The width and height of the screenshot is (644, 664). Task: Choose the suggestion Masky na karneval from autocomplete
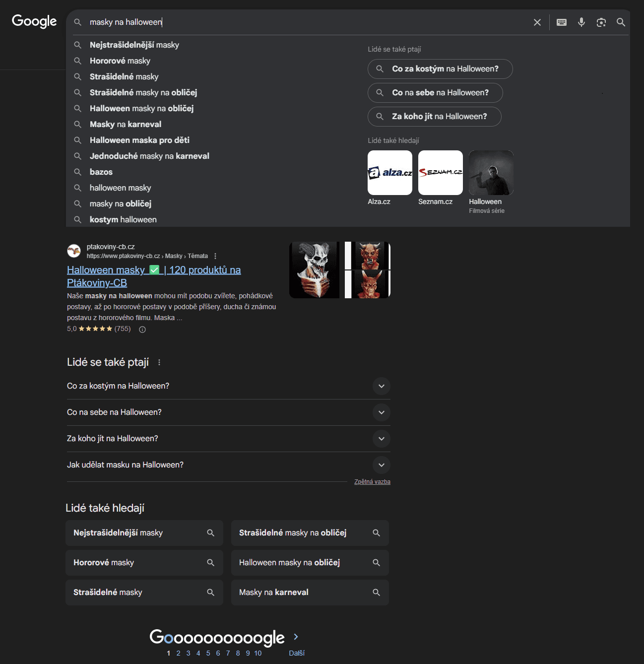click(x=125, y=124)
